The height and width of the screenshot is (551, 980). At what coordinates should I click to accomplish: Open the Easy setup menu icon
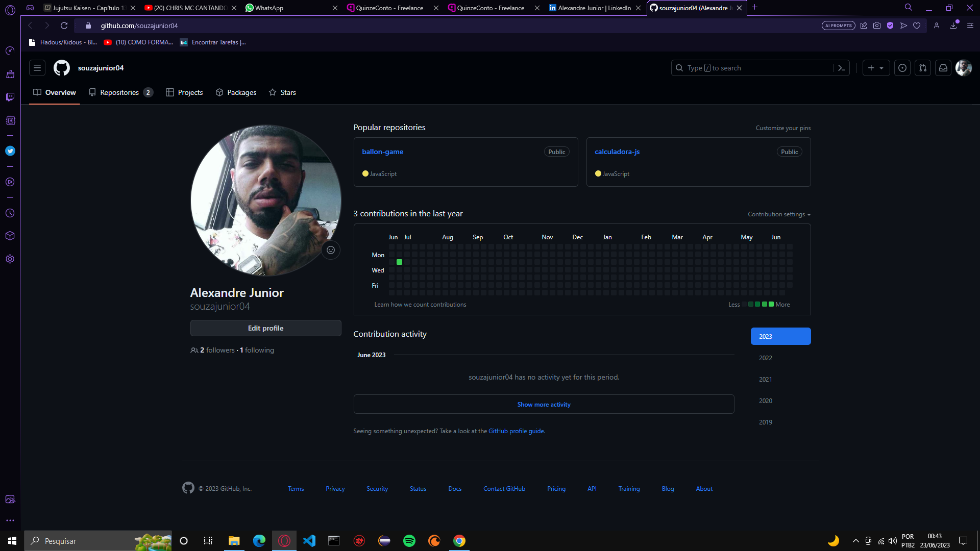coord(970,26)
